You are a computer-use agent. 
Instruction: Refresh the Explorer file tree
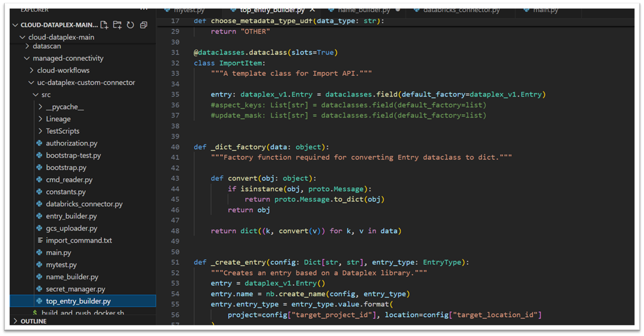click(130, 25)
